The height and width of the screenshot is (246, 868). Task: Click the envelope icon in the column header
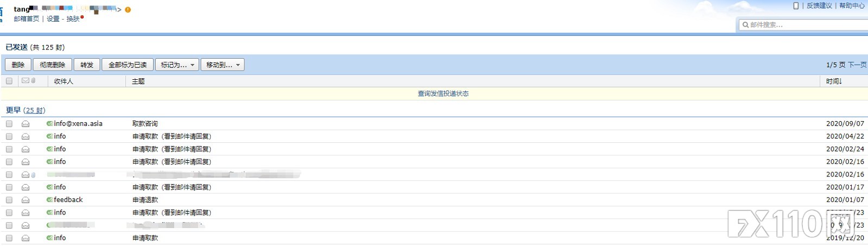25,81
